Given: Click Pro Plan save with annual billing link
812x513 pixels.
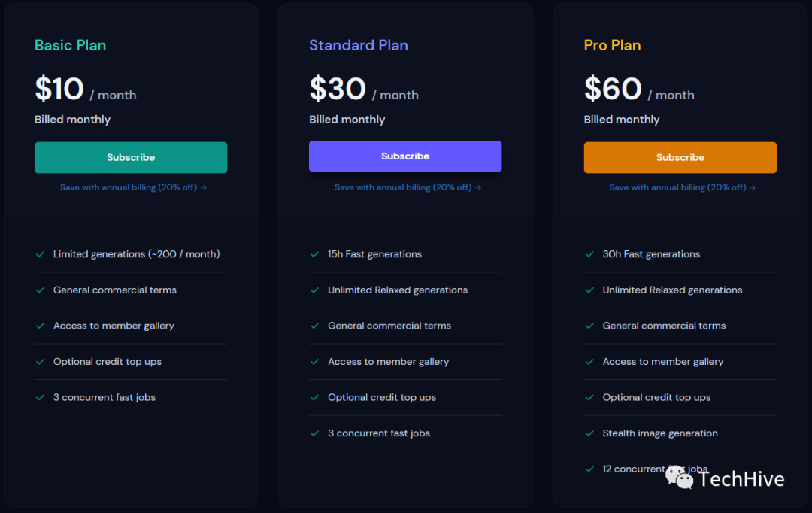Looking at the screenshot, I should pyautogui.click(x=682, y=187).
